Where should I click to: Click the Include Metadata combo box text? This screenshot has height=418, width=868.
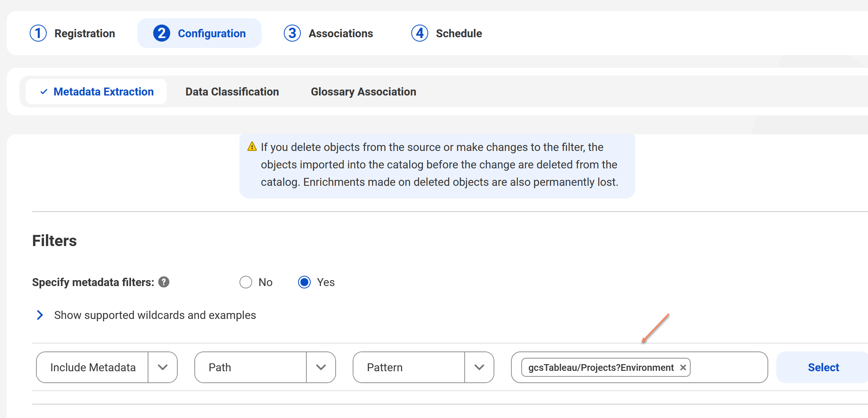click(x=93, y=367)
